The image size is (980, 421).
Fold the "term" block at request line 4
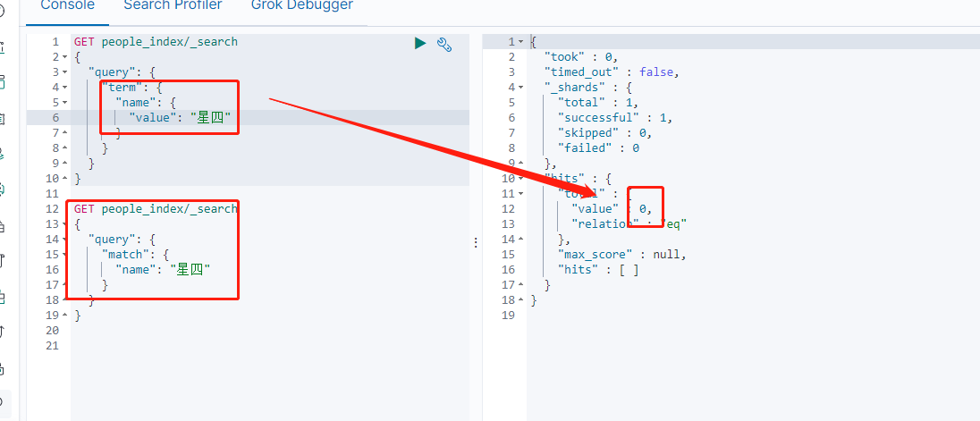tap(64, 88)
